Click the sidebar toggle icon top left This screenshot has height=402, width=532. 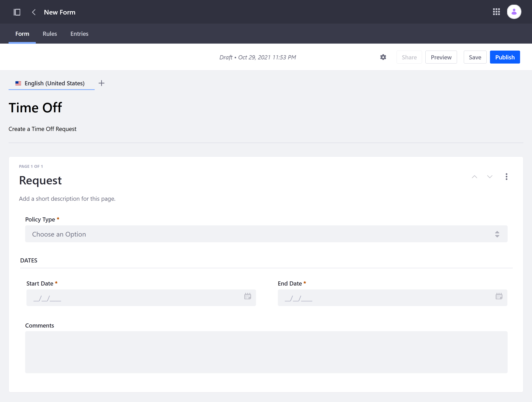[17, 12]
